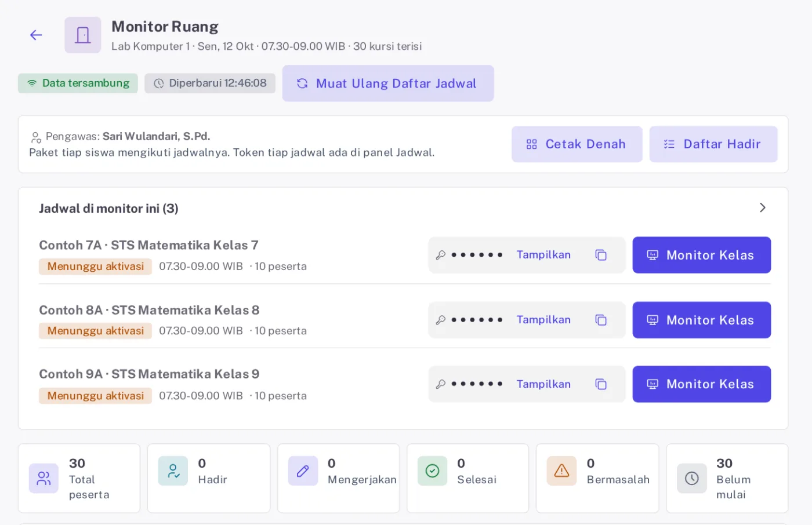Go back with the left arrow icon
This screenshot has height=525, width=812.
point(36,35)
